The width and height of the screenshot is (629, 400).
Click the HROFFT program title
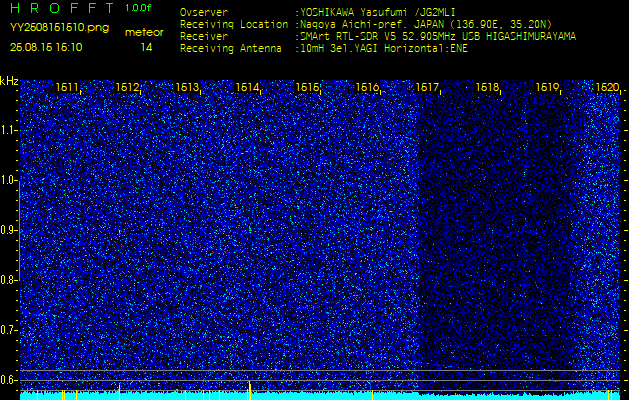pyautogui.click(x=64, y=8)
